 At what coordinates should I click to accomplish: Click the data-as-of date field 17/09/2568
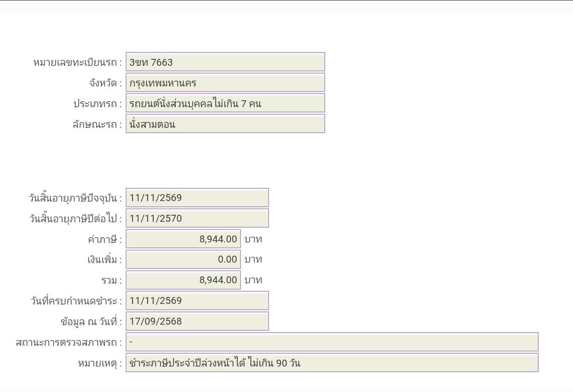197,321
